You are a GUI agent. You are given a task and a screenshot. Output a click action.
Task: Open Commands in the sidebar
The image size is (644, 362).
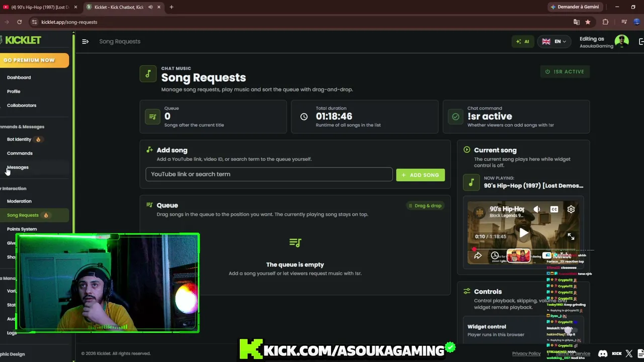pos(20,153)
